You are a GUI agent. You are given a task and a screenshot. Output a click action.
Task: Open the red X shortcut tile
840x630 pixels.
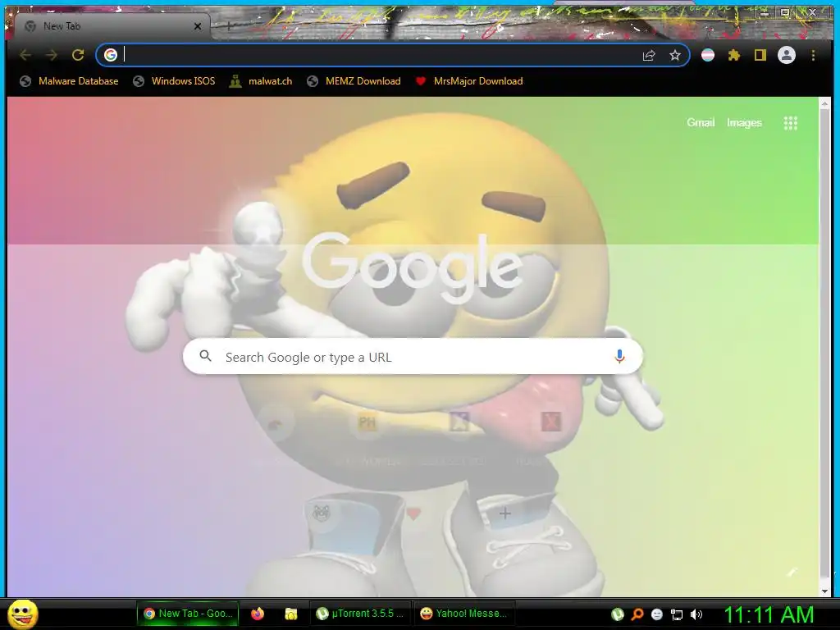point(550,422)
